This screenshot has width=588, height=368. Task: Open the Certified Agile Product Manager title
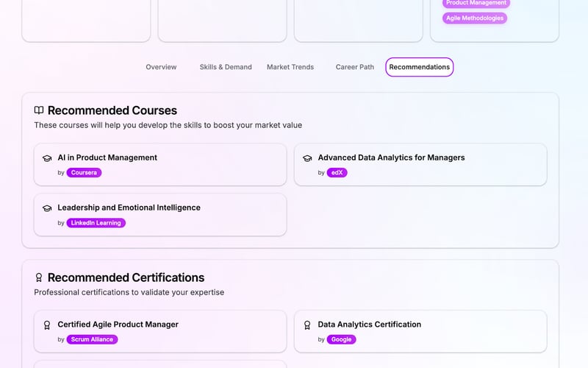[118, 325]
